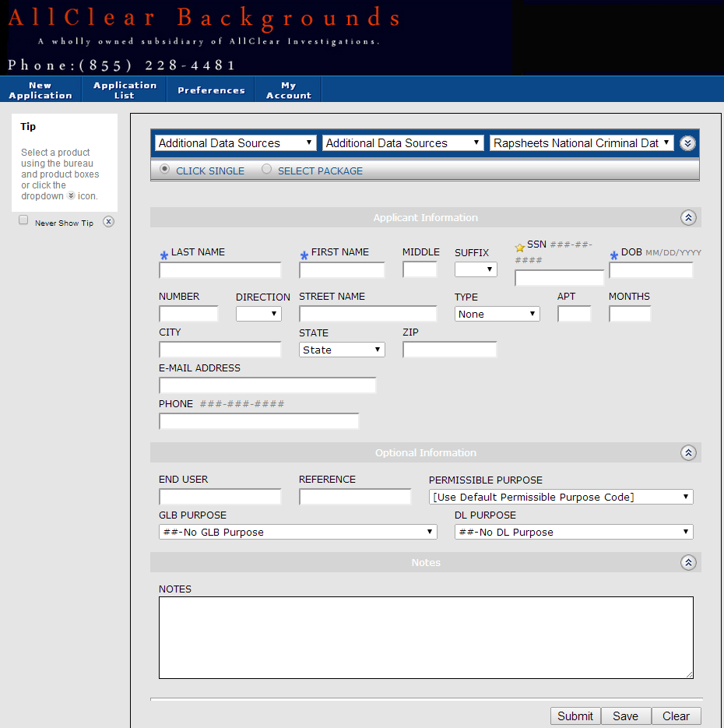Click the END USER field

coord(220,497)
